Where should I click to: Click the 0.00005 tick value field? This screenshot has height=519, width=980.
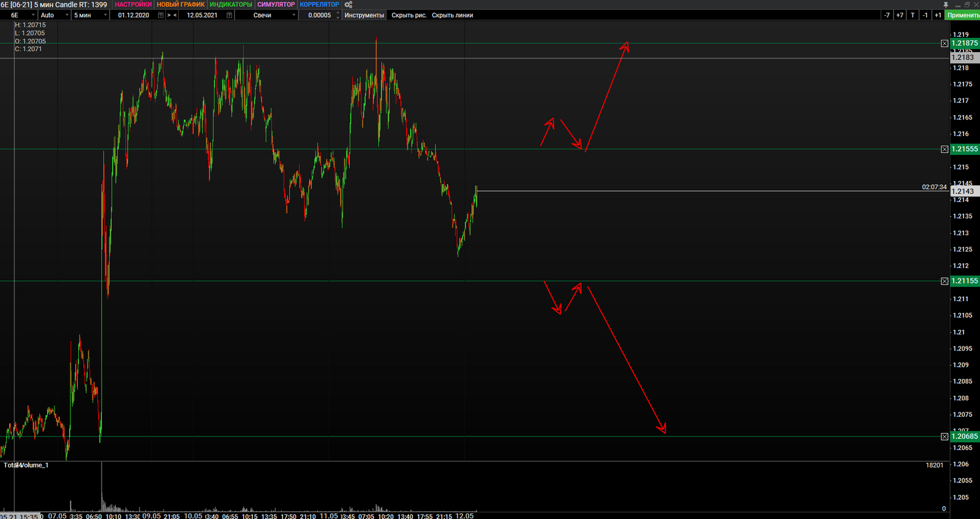click(x=318, y=15)
